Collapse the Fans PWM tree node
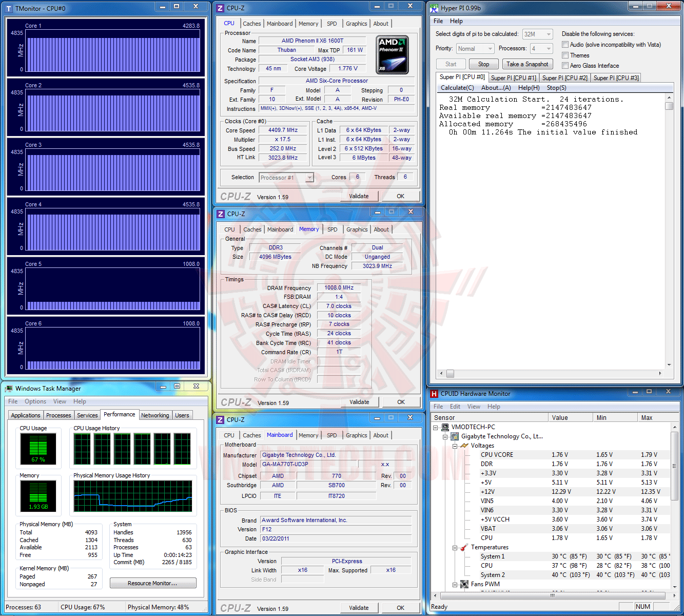Viewport: 684px width, 616px height. pos(455,584)
